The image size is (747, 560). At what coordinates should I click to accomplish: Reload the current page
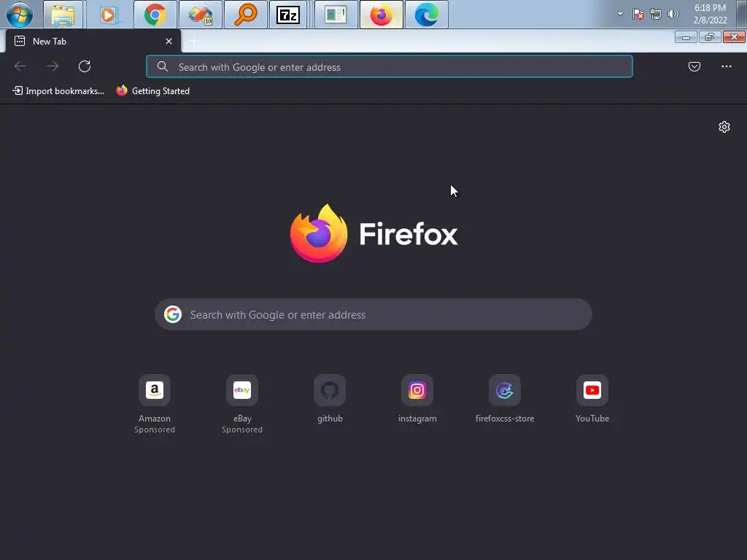click(x=85, y=66)
